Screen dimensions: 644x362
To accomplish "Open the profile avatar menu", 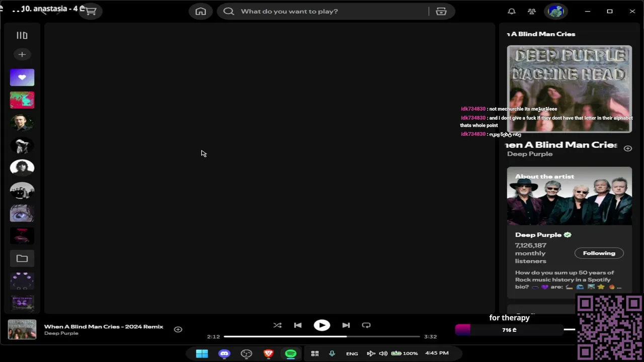I will click(x=556, y=11).
